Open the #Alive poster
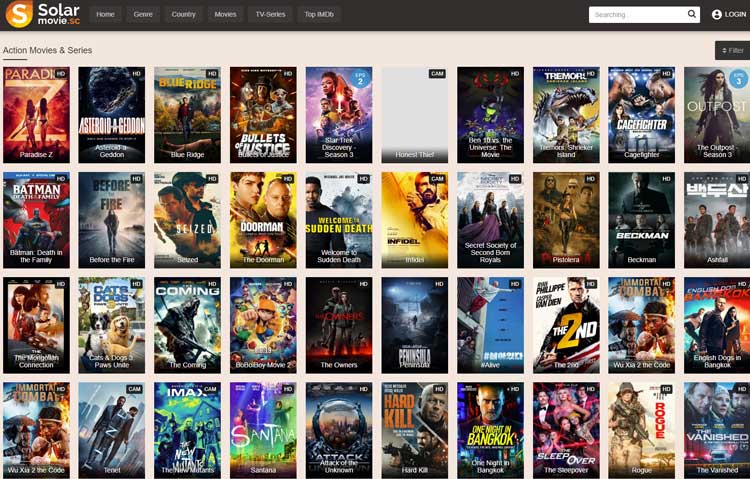The image size is (750, 479). pyautogui.click(x=490, y=325)
